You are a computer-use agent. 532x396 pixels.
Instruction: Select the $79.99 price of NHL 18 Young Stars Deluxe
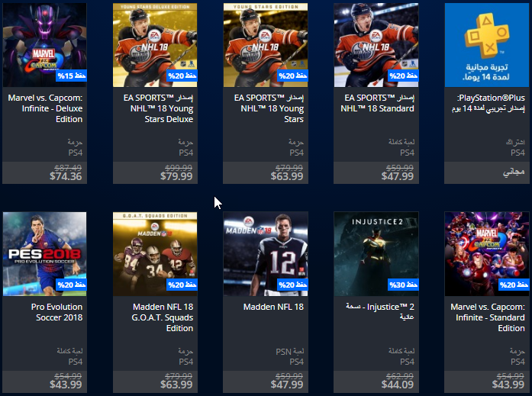[176, 176]
